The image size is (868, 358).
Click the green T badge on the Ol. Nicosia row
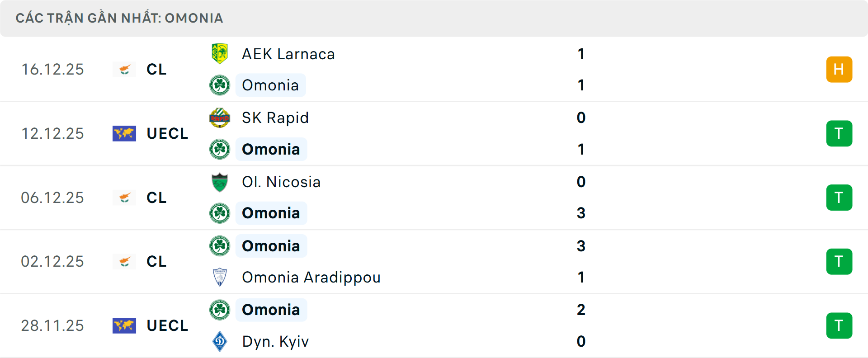coord(840,198)
